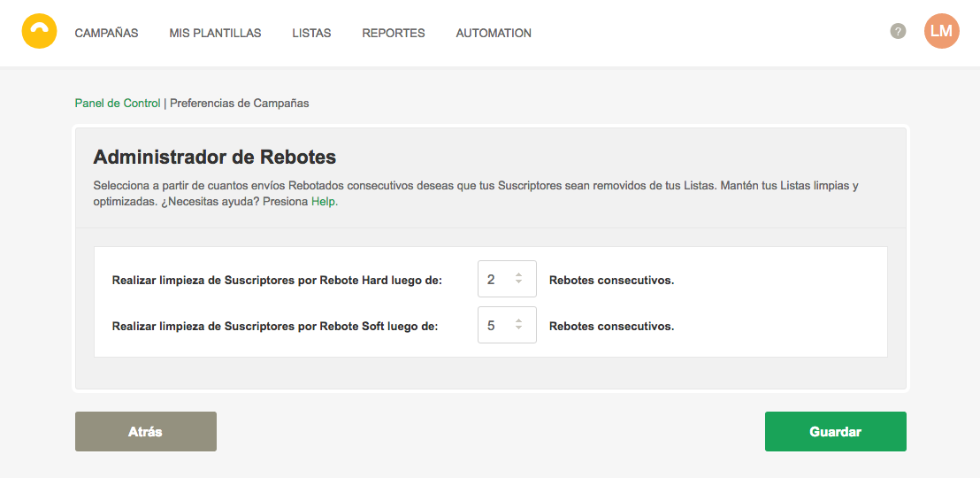This screenshot has height=478, width=980.
Task: Click the Administrador de Rebotes heading
Action: [x=214, y=158]
